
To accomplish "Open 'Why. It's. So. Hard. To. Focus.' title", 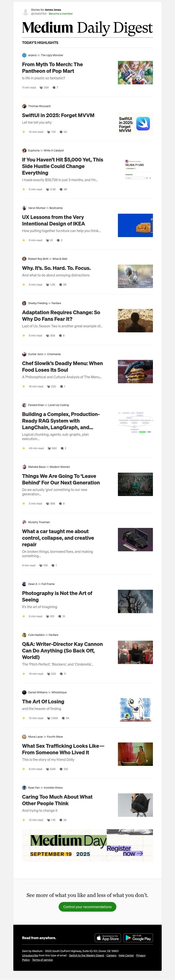I will (x=56, y=268).
